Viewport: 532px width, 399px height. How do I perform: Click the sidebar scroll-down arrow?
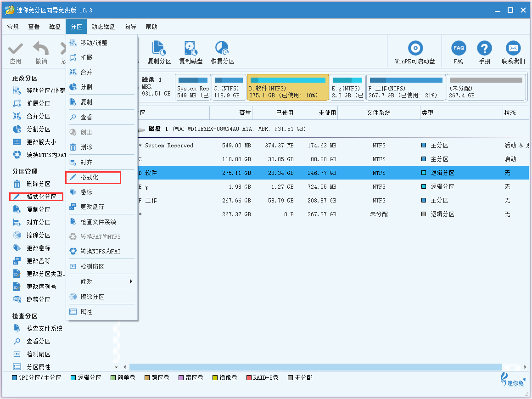117,367
